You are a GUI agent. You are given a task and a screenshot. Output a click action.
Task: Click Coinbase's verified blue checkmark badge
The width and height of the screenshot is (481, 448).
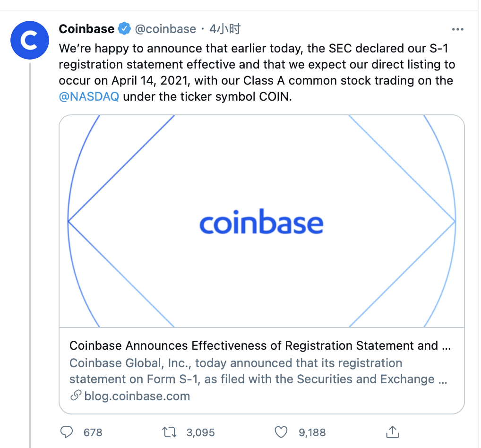pos(123,28)
